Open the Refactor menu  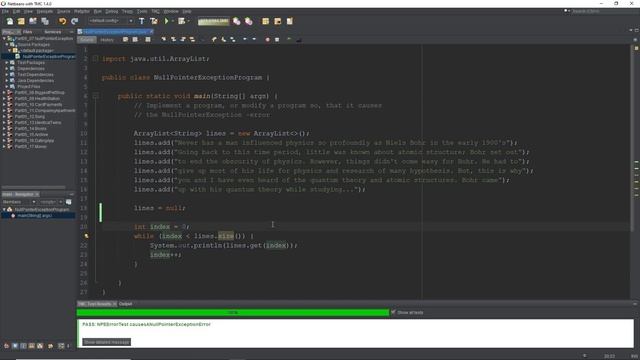coord(82,11)
